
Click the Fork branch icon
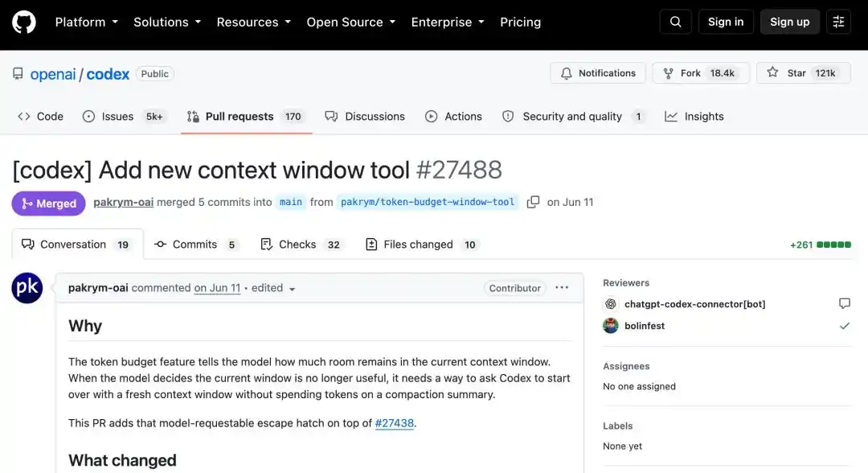pos(668,73)
